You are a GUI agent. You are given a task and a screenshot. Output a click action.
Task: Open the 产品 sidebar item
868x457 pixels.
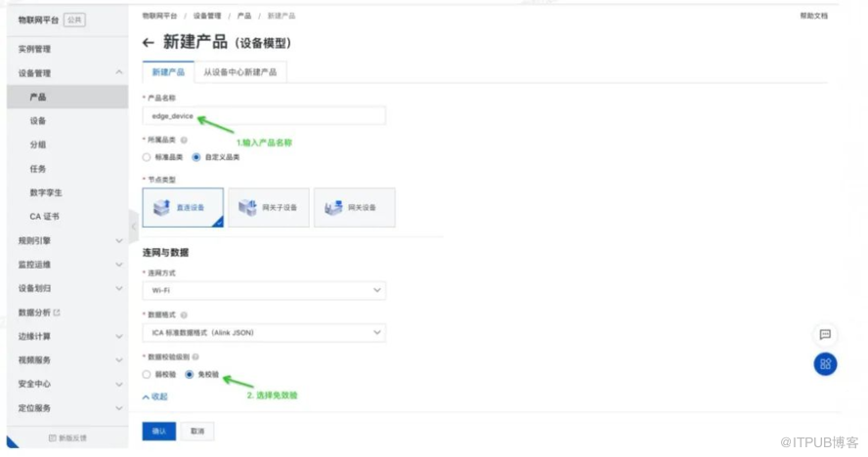67,97
